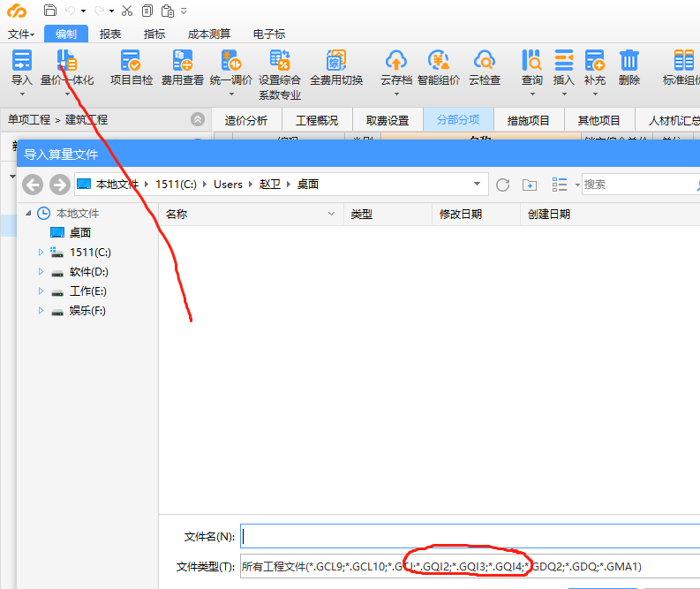
Task: Refresh the file list in dialog
Action: coord(502,185)
